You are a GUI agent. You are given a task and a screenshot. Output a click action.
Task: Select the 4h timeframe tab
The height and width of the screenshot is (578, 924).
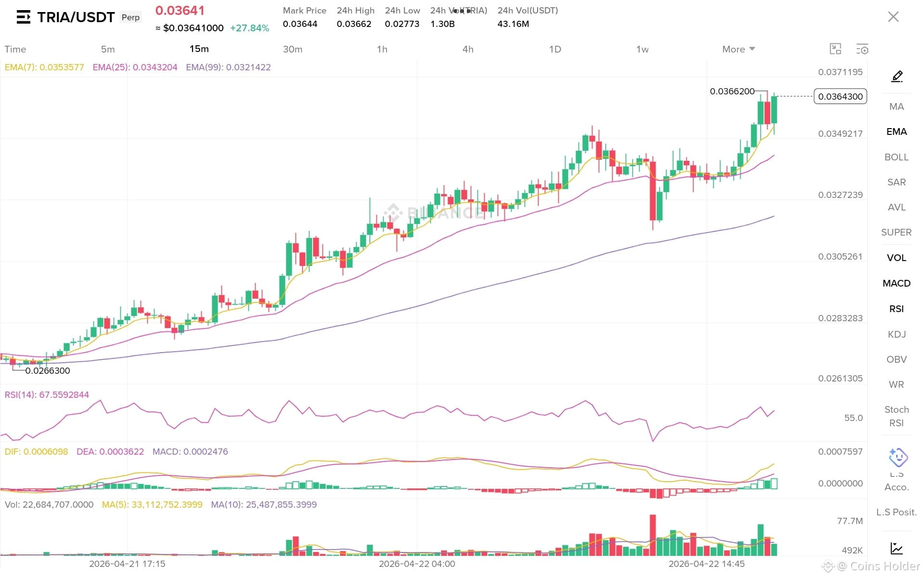(x=468, y=49)
